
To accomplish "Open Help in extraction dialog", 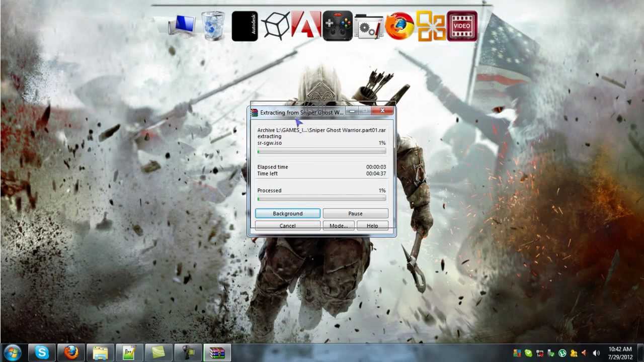I will click(x=372, y=226).
